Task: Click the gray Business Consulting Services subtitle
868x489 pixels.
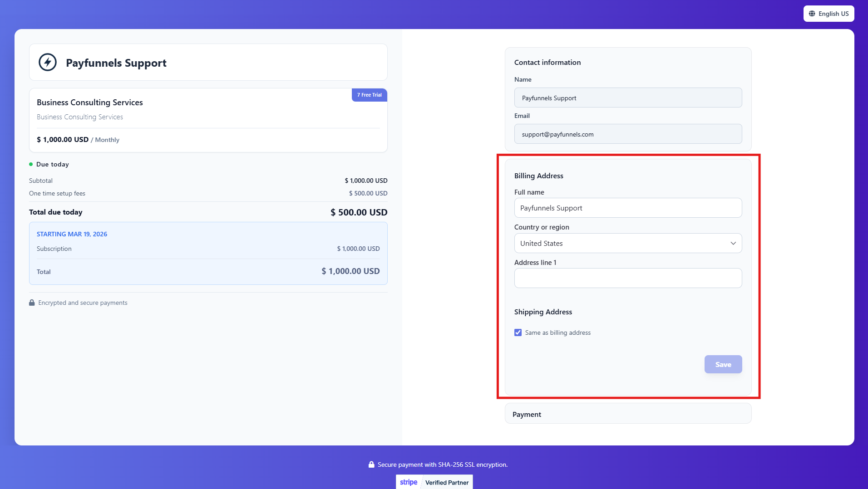Action: coord(80,117)
